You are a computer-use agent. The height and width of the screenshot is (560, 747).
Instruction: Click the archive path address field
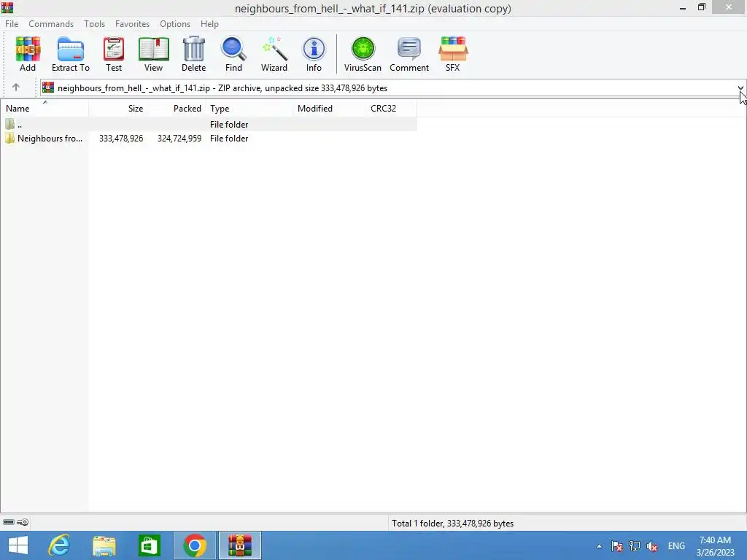coord(388,88)
